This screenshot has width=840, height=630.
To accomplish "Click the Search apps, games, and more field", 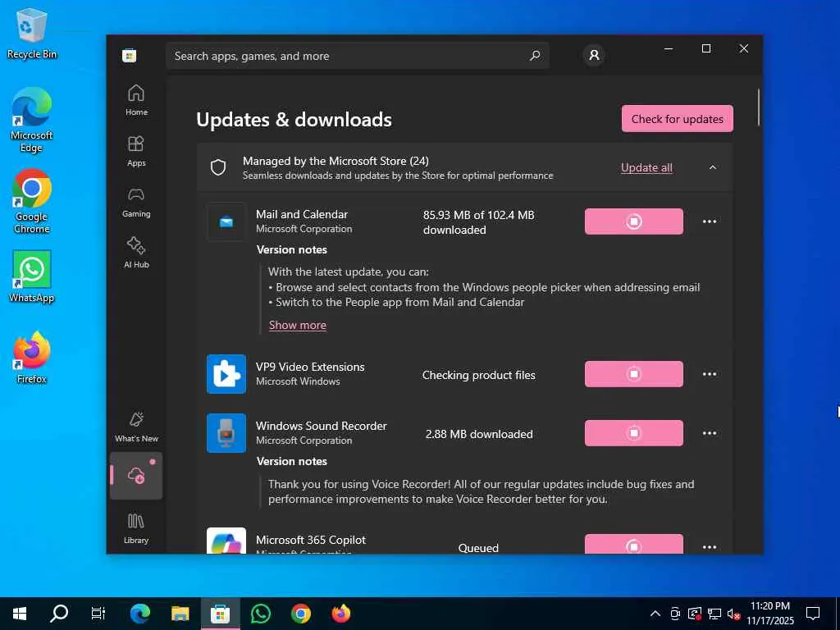I will [358, 56].
